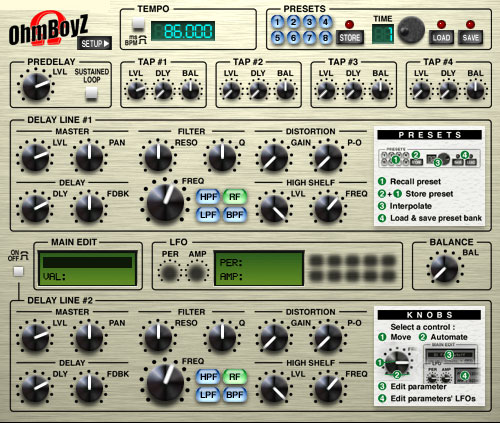This screenshot has height=423, width=500.
Task: Select the Tap #1 LVL knob
Action: (x=137, y=90)
